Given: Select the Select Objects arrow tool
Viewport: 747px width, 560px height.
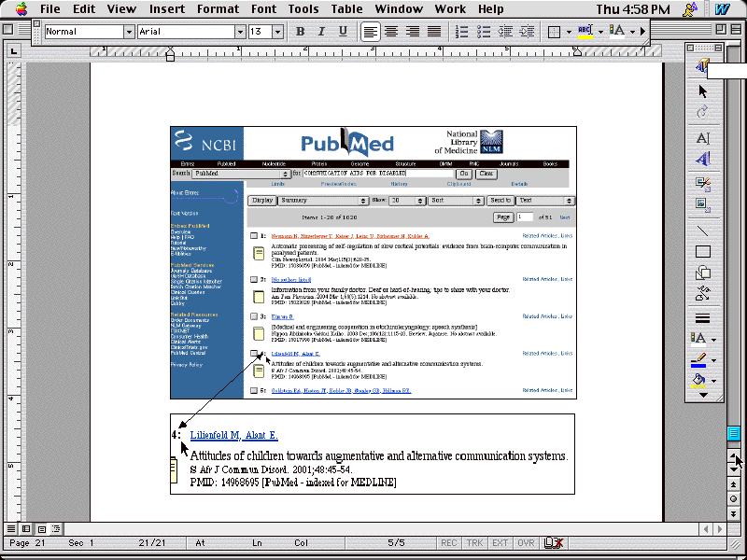Looking at the screenshot, I should (703, 91).
